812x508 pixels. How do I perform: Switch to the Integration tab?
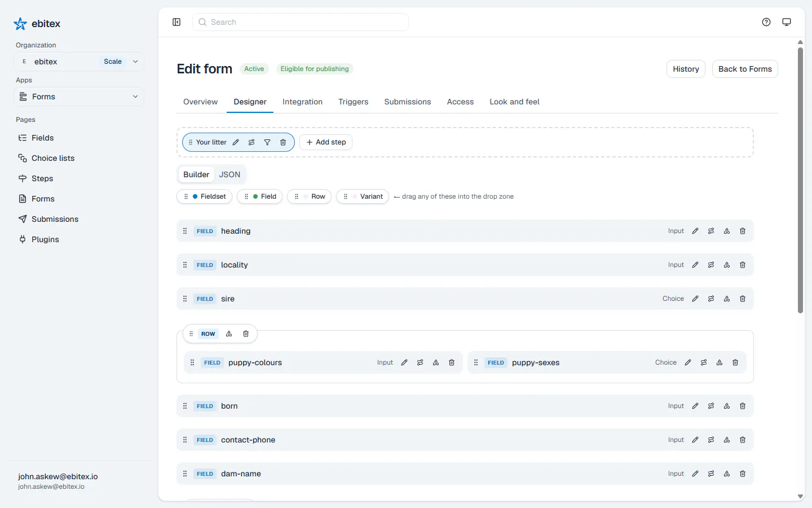pos(302,102)
